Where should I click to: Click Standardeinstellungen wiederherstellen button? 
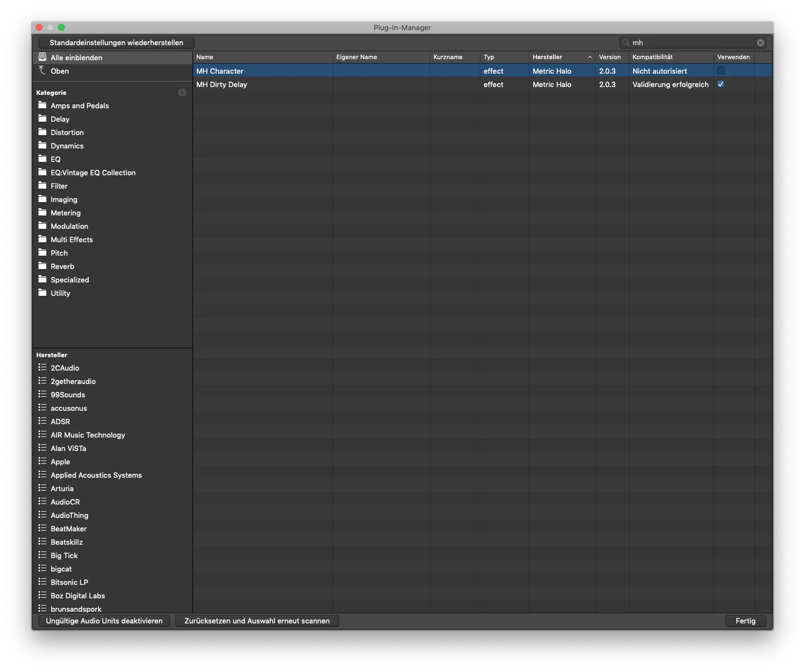tap(116, 43)
